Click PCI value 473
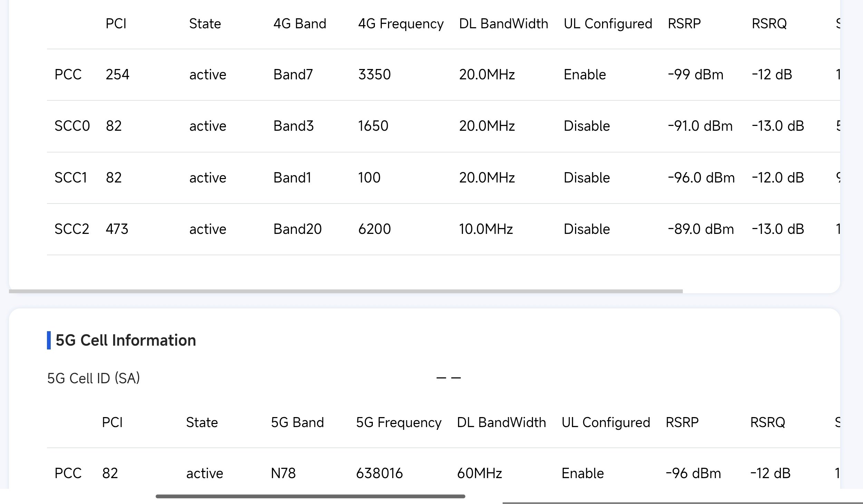The height and width of the screenshot is (504, 863). 117,229
